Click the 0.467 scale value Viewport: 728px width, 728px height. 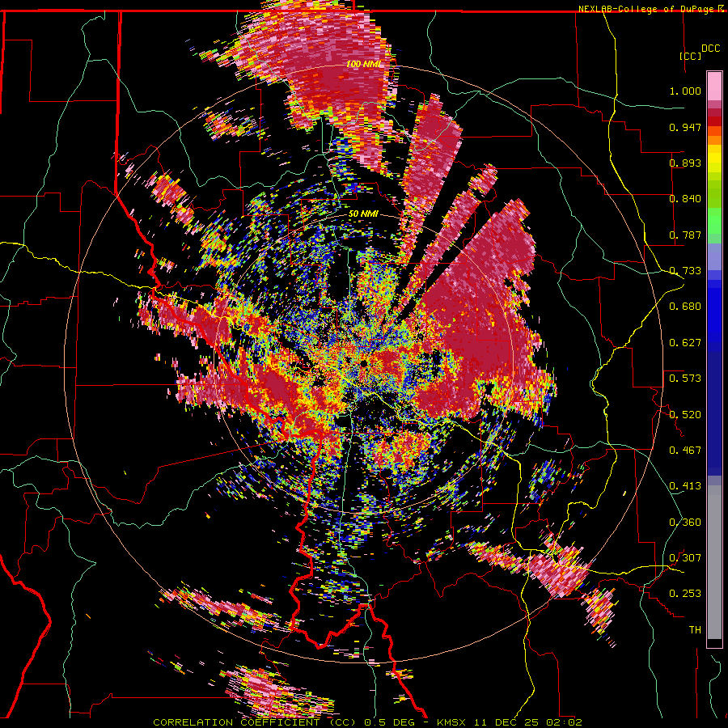point(685,451)
